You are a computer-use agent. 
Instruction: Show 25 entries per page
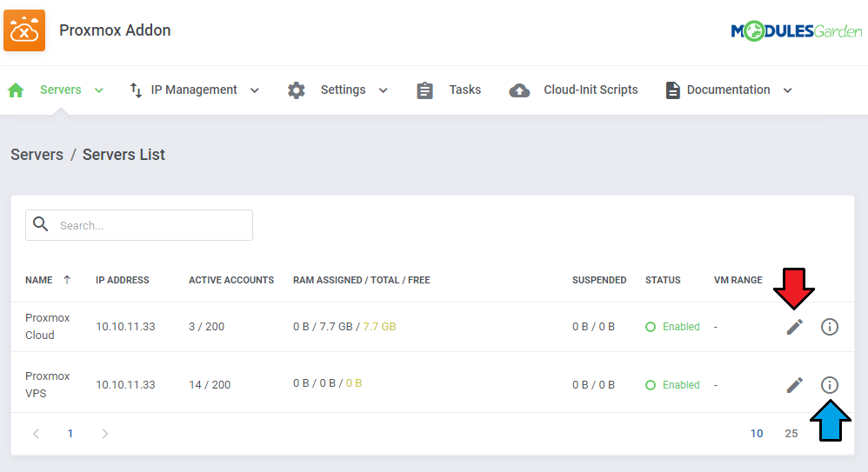tap(791, 434)
